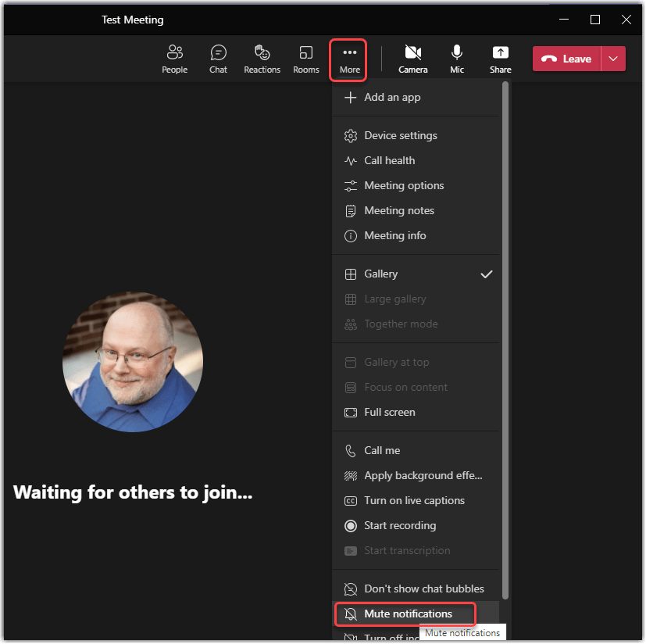Select Mute notifications

point(407,614)
